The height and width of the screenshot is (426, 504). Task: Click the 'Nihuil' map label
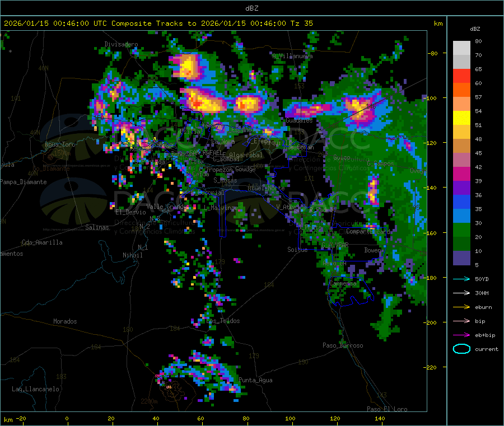pos(132,255)
